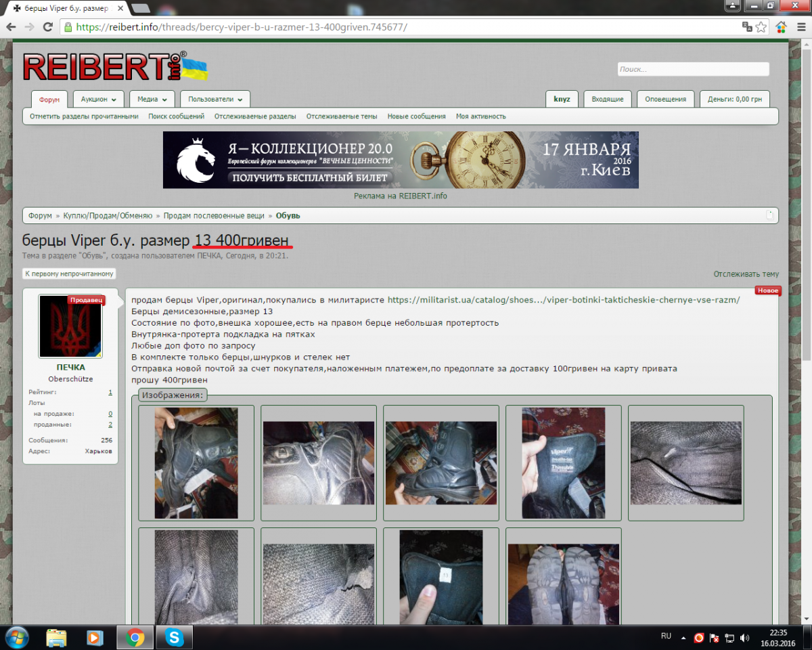
Task: Click the small page icon in breadcrumb bar
Action: [x=769, y=215]
